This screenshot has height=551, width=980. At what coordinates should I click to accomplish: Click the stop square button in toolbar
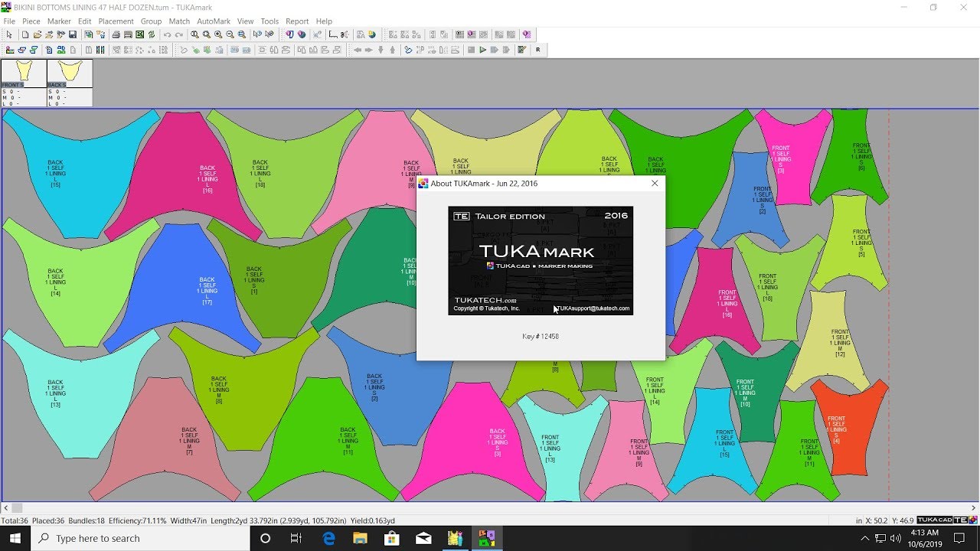(472, 50)
